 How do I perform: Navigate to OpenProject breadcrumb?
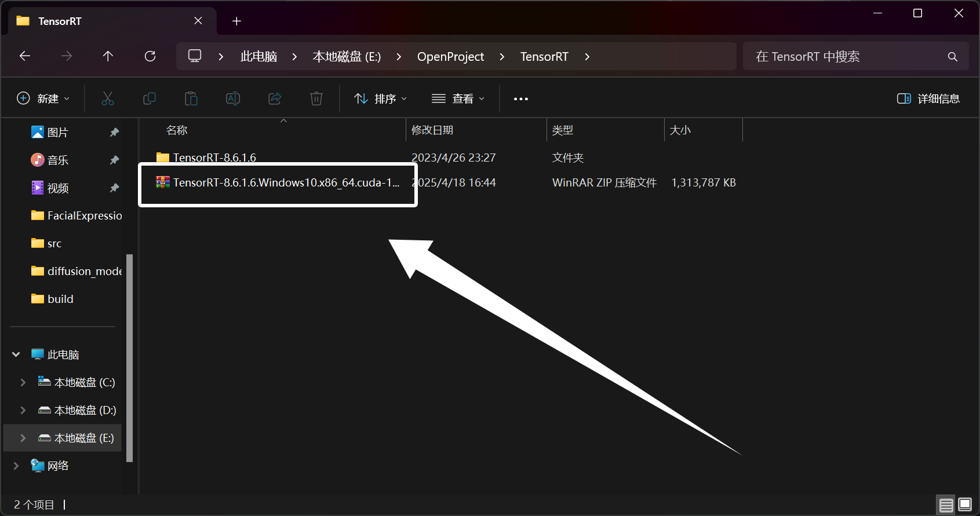[450, 57]
